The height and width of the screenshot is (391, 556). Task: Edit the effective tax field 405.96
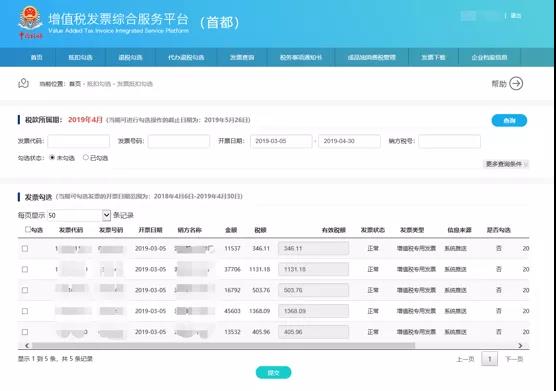click(x=313, y=332)
